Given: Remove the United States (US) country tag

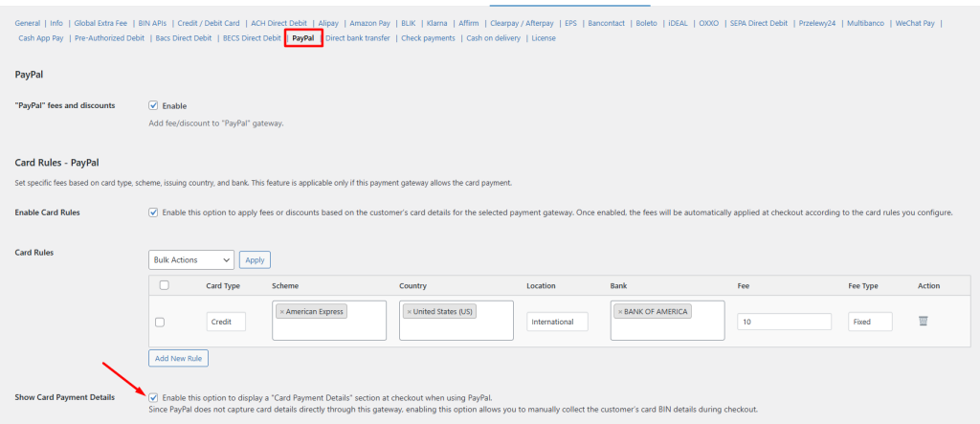Looking at the screenshot, I should point(409,312).
